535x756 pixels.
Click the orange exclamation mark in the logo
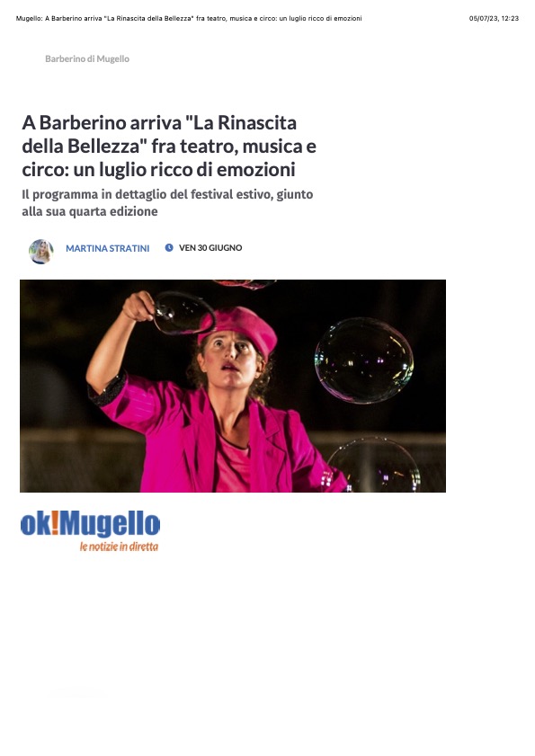click(55, 523)
